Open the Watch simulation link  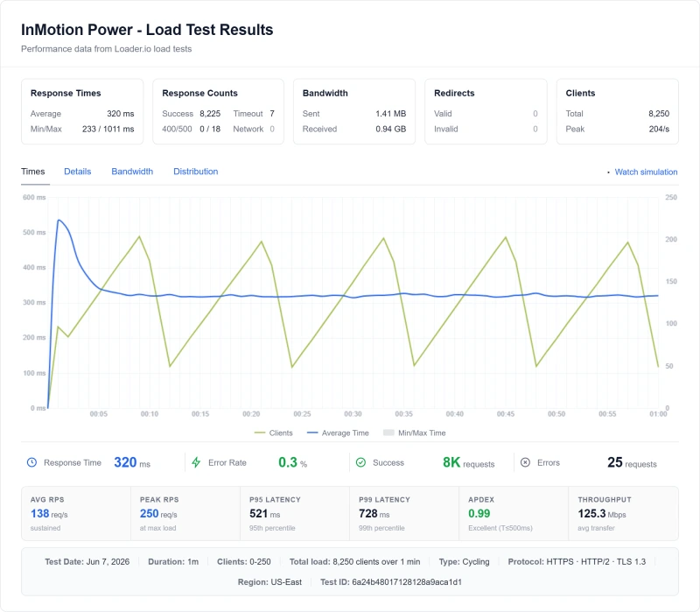(646, 172)
